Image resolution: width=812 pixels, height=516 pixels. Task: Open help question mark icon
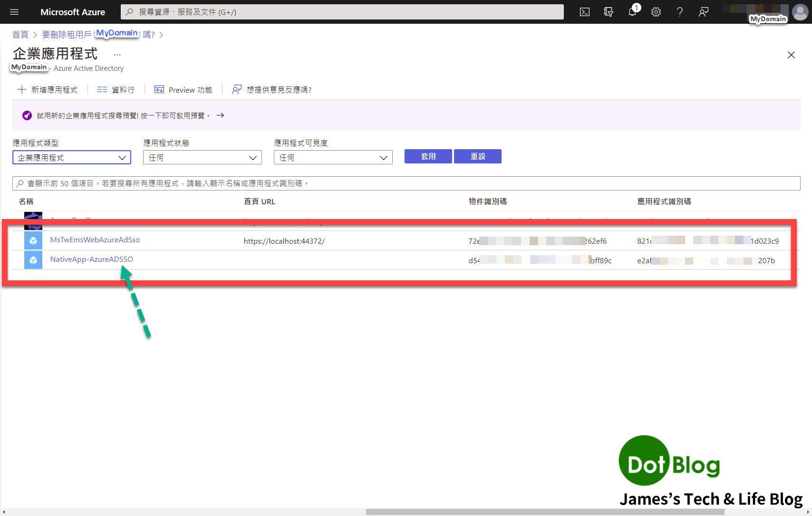(680, 12)
